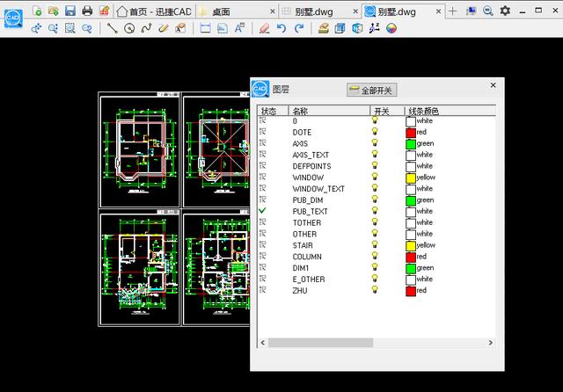Click the red color swatch of DOTE

coord(411,133)
